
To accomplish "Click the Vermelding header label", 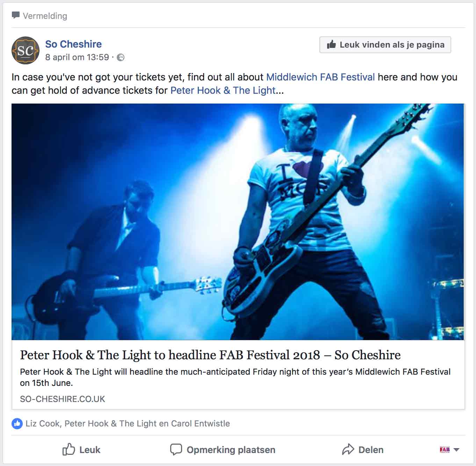I will 45,16.
